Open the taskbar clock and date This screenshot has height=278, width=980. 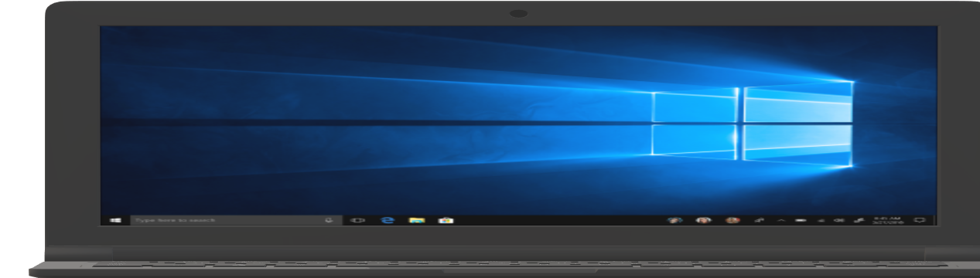pos(888,220)
